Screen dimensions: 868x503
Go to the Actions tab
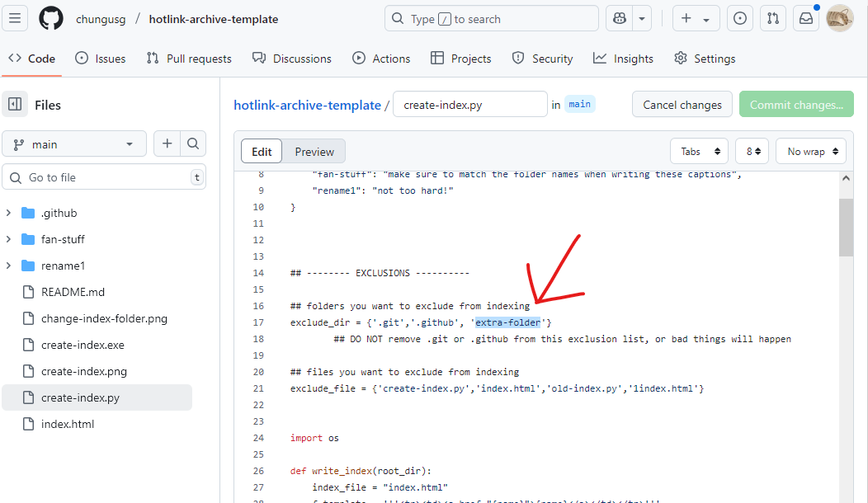tap(381, 59)
